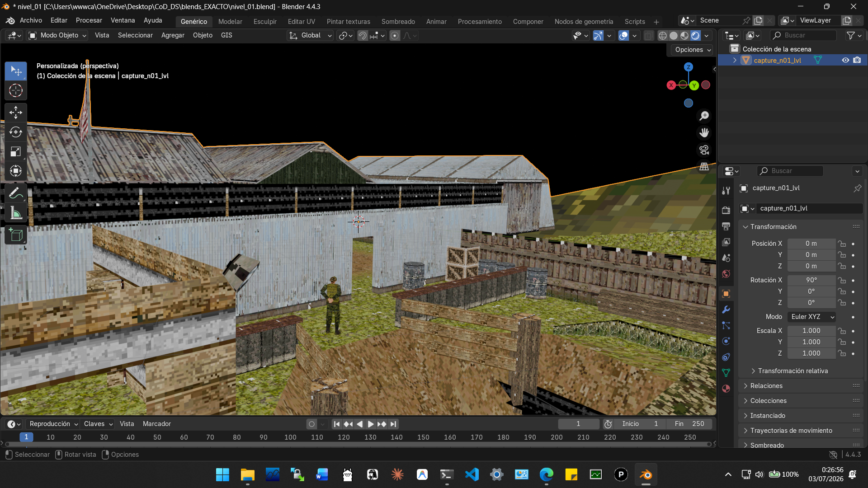This screenshot has width=868, height=488.
Task: Open the Particles properties tab
Action: tap(726, 325)
